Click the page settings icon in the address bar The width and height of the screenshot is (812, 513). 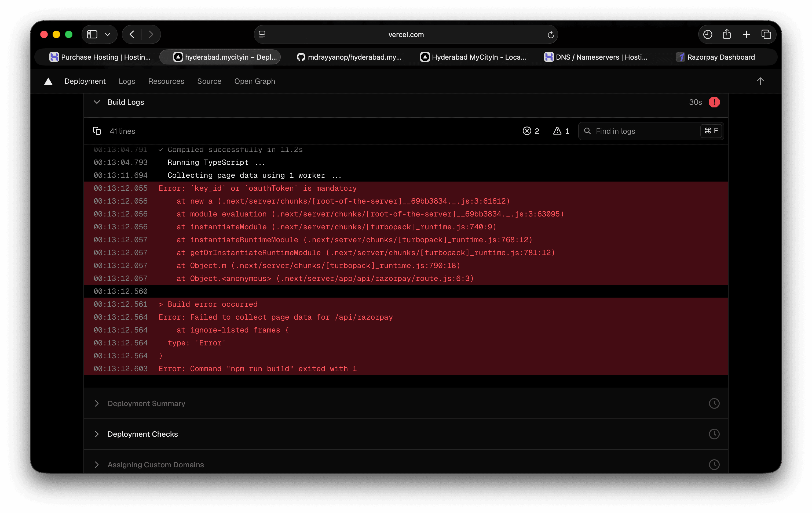point(262,34)
